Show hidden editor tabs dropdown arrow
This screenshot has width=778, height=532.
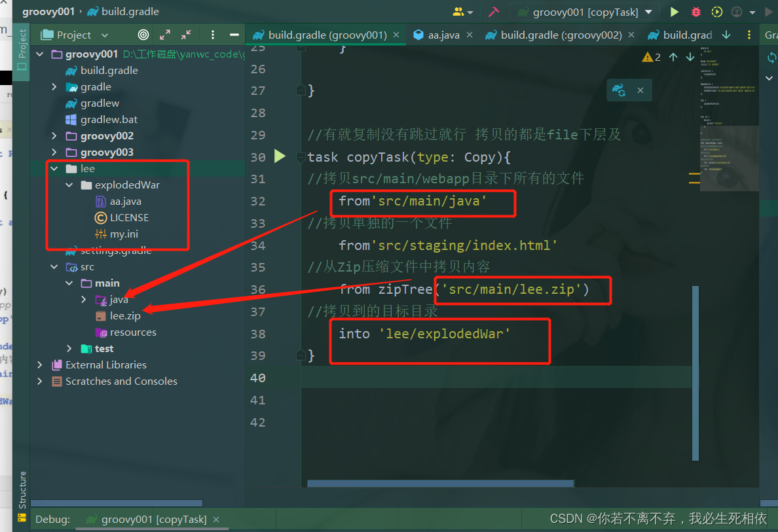point(726,35)
